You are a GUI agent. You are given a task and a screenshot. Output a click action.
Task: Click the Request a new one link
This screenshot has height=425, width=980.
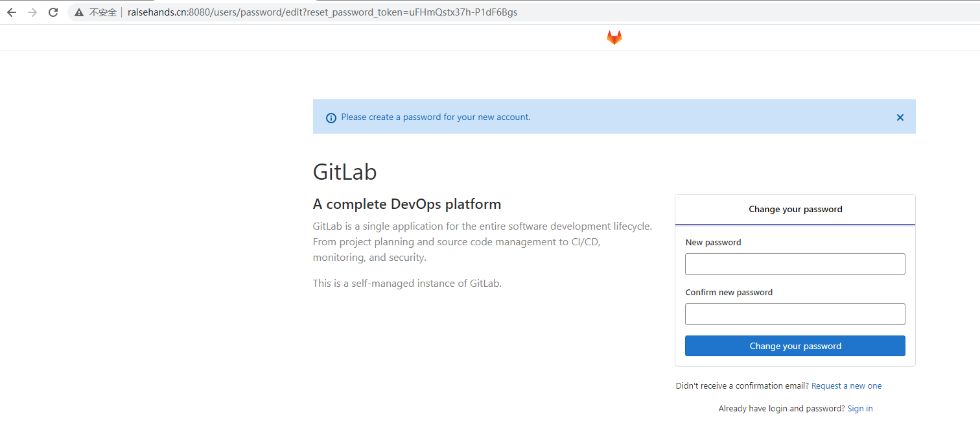click(x=846, y=385)
